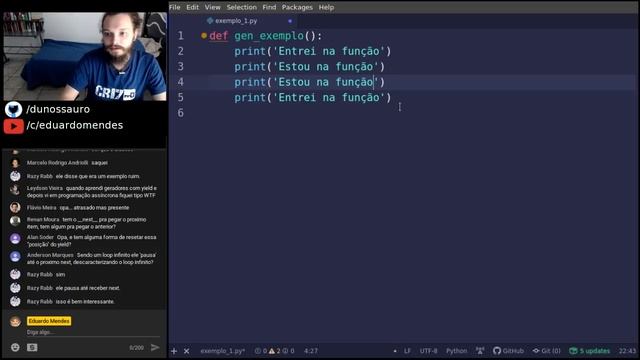
Task: Open linter info count in status bar
Action: click(x=288, y=351)
